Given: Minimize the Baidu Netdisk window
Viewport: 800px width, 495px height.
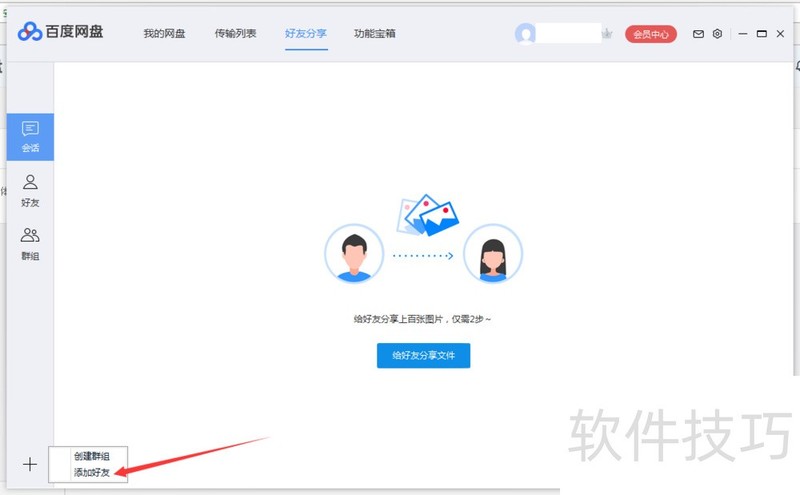Looking at the screenshot, I should click(x=742, y=34).
